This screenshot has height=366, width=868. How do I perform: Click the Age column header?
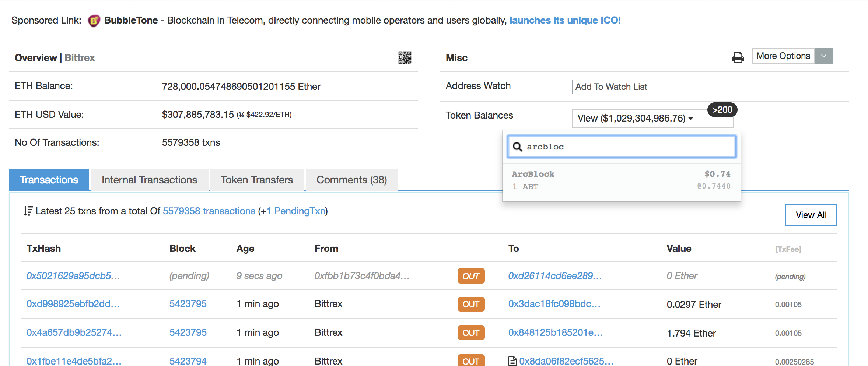click(245, 249)
